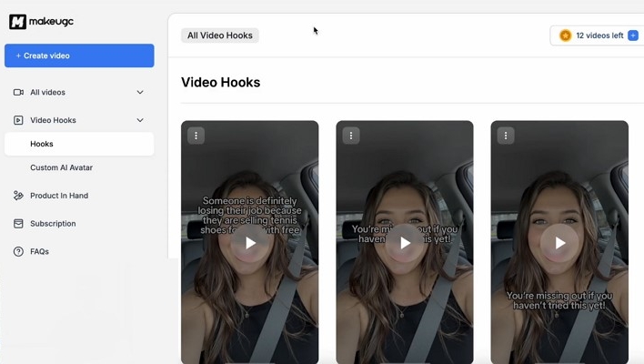644x364 pixels.
Task: Click the Subscription card icon
Action: (18, 224)
